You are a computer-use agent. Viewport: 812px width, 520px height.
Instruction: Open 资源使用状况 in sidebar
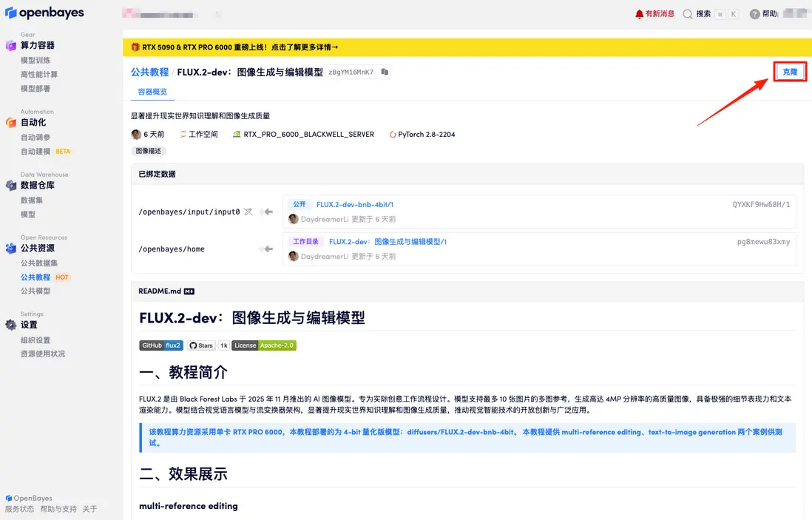pyautogui.click(x=42, y=354)
